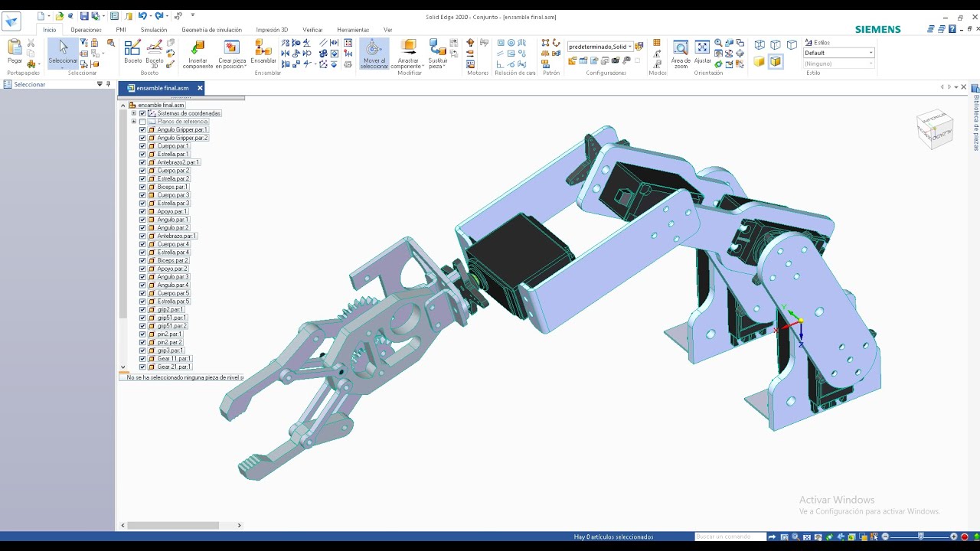The image size is (980, 551).
Task: Uncheck Sistemas de coordenadas checkbox
Action: [142, 113]
